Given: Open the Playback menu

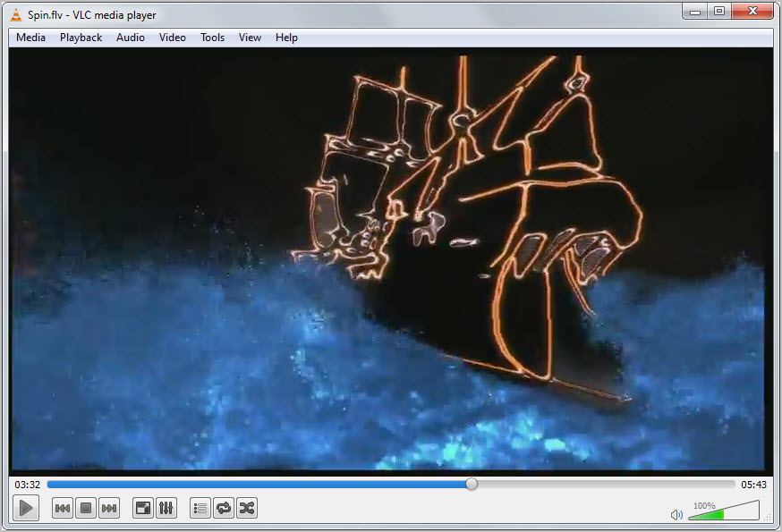Looking at the screenshot, I should point(81,38).
